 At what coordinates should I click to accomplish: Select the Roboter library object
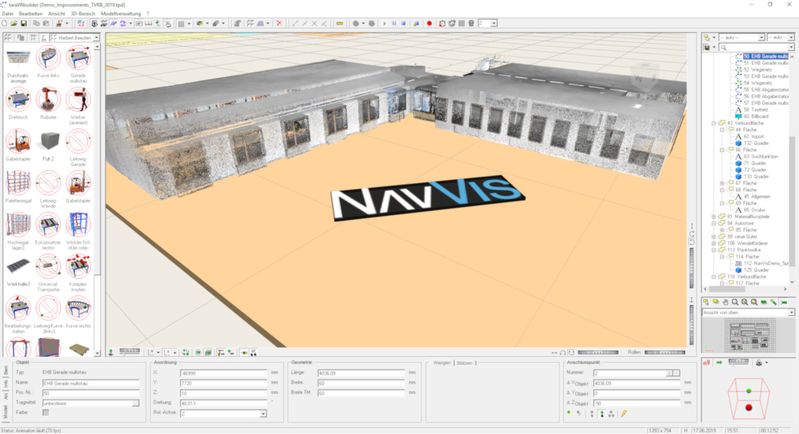point(48,100)
